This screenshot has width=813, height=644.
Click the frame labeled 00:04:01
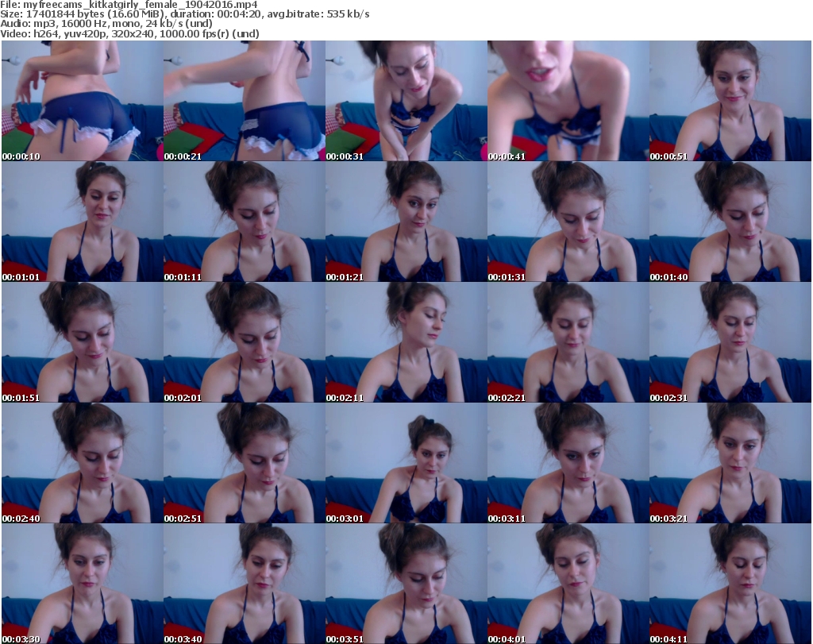(x=568, y=584)
